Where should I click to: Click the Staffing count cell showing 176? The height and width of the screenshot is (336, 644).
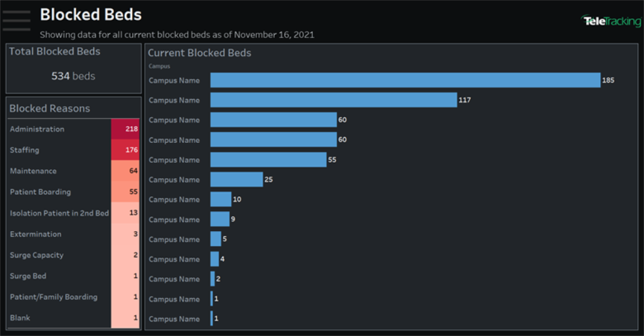(126, 150)
